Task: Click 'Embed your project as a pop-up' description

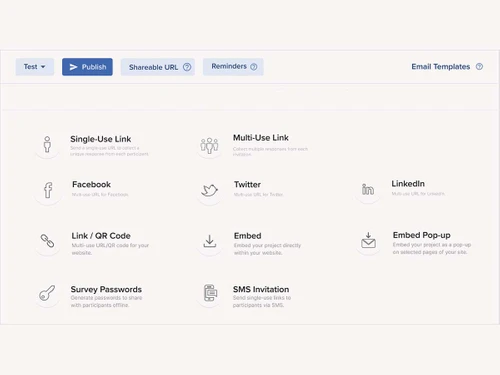Action: coord(432,245)
